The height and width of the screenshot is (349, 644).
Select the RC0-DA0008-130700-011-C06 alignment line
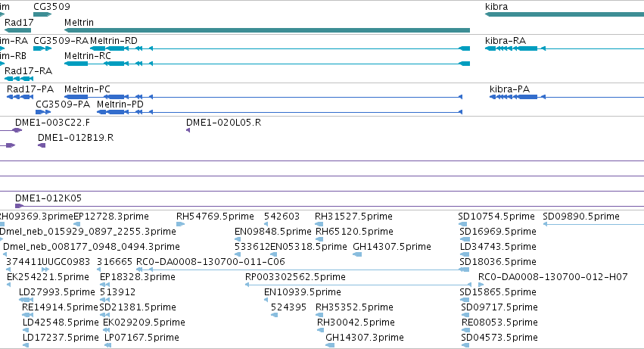[x=303, y=270]
